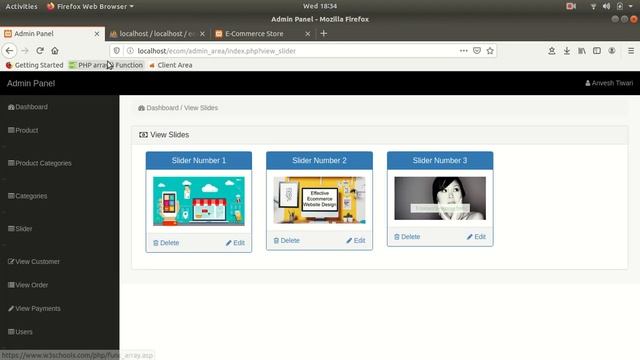Screen dimensions: 640x360
Task: Close the Admin Panel tab
Action: (97, 34)
